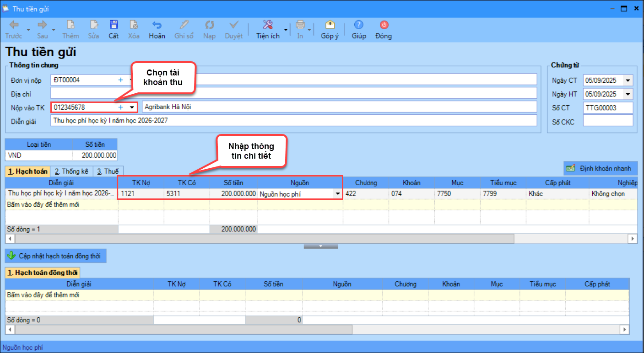Open the Nộp vào TK account dropdown

[132, 107]
